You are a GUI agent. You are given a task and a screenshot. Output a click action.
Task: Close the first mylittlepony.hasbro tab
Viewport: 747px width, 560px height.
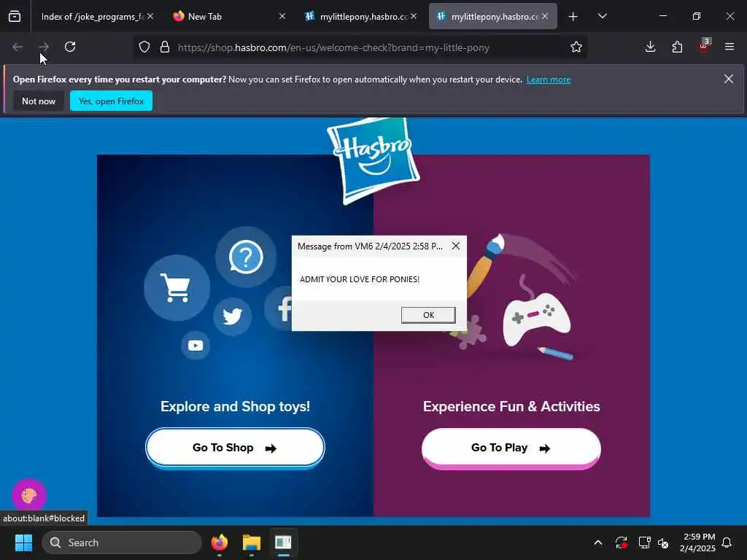414,16
